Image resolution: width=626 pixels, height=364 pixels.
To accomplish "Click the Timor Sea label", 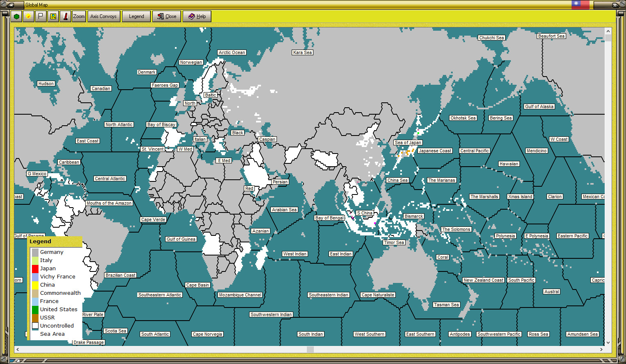I will (x=394, y=242).
